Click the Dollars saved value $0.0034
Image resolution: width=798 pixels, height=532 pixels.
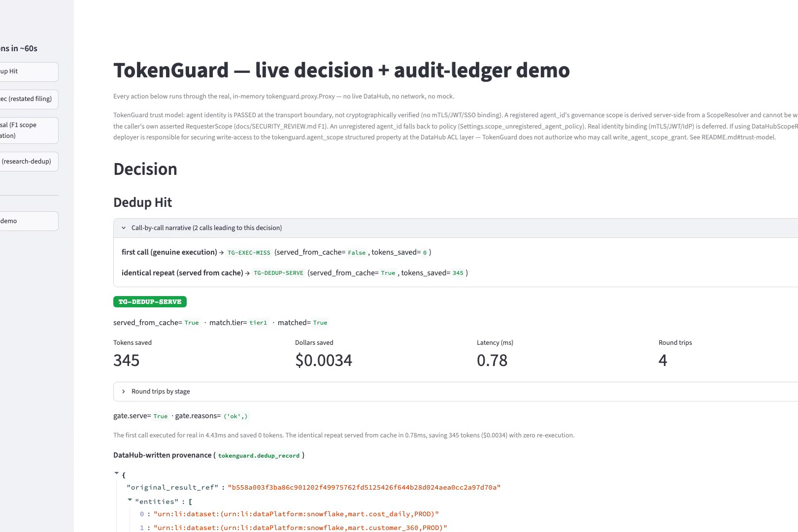[324, 361]
